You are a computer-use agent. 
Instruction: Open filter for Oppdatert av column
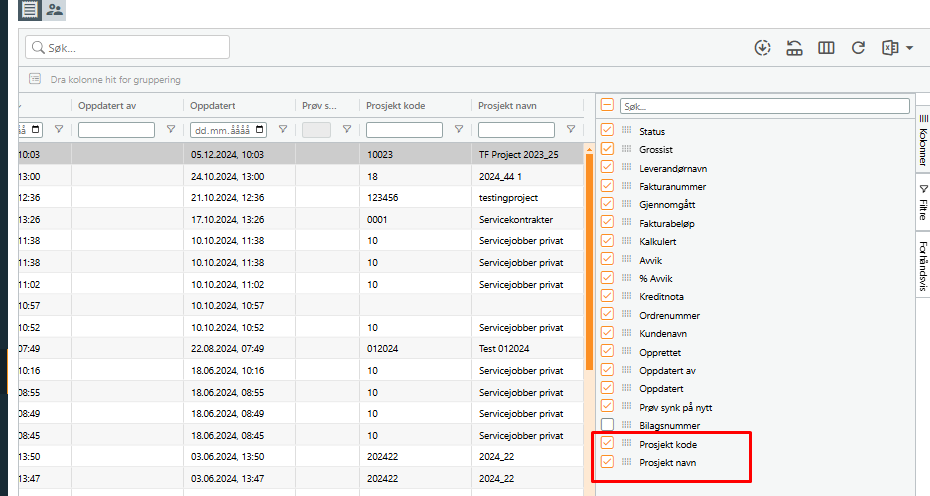tap(171, 129)
